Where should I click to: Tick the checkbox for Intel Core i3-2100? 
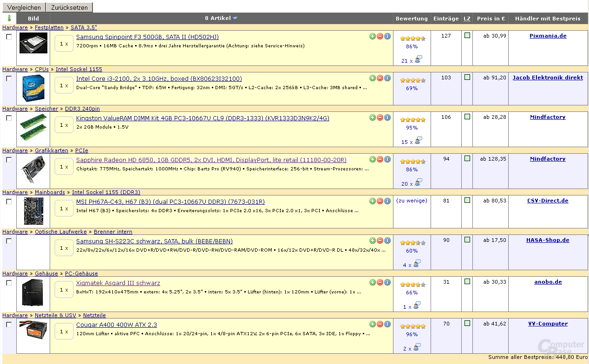tap(9, 78)
